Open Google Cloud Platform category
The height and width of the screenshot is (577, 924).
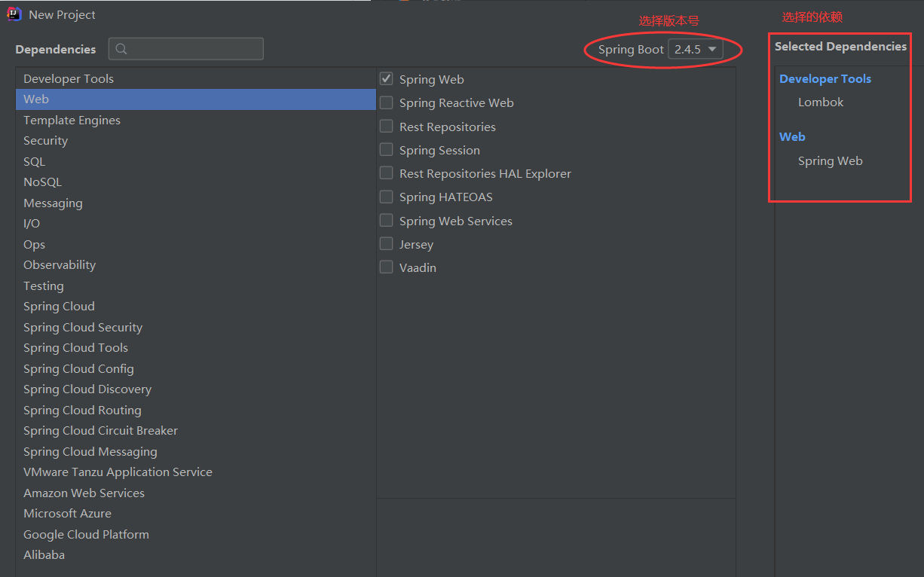195,534
